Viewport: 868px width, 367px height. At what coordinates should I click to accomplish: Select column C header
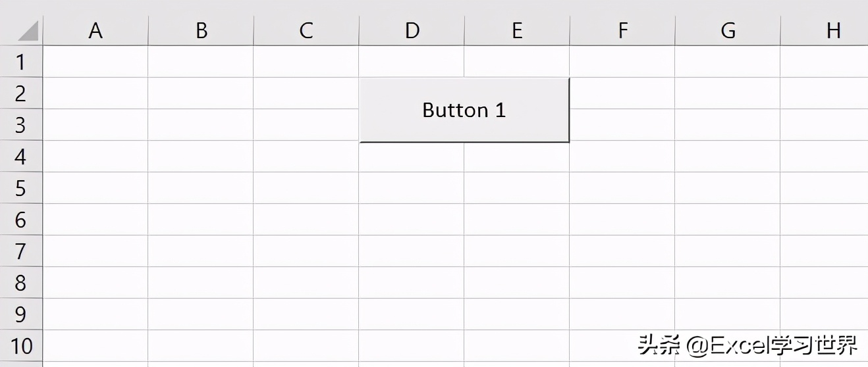306,30
